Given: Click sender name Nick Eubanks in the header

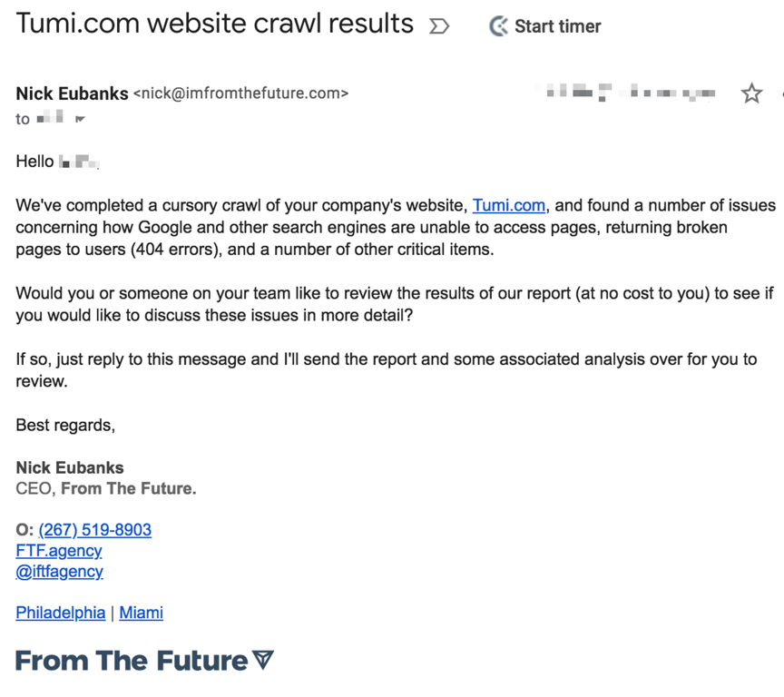Looking at the screenshot, I should [72, 93].
